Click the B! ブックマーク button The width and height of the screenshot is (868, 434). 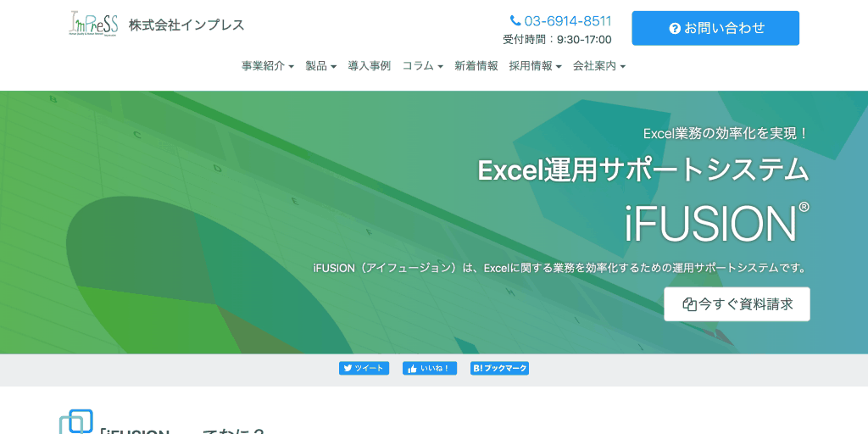point(500,368)
